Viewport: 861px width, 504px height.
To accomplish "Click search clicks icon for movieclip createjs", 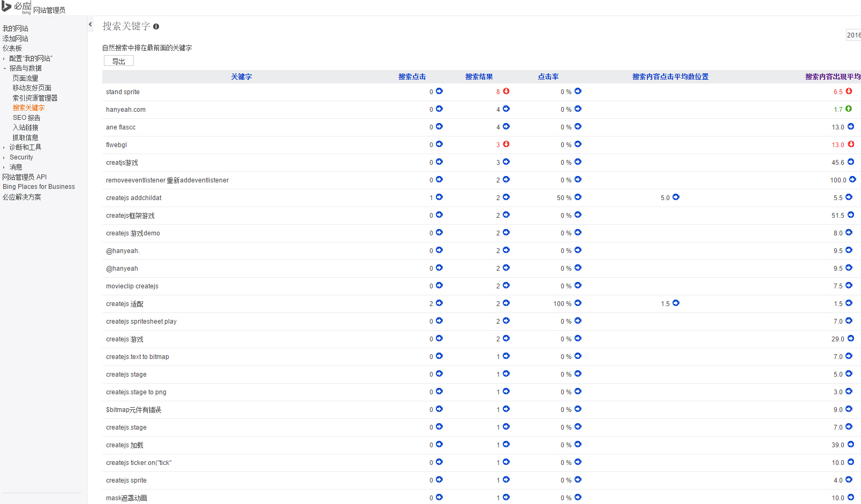I will point(439,286).
